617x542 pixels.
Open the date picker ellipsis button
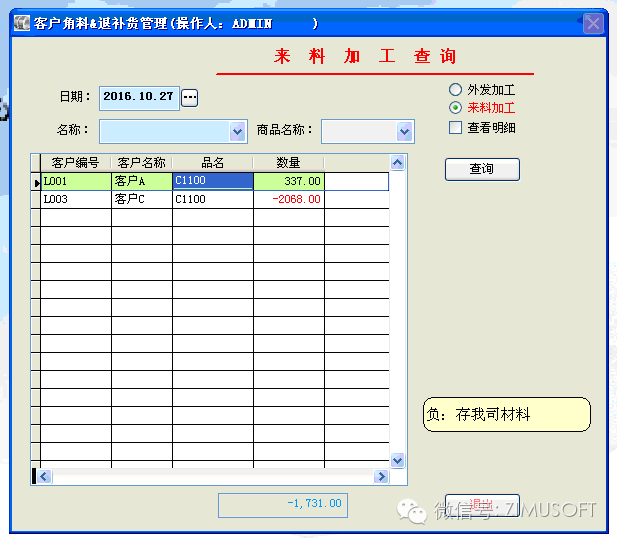tap(189, 97)
